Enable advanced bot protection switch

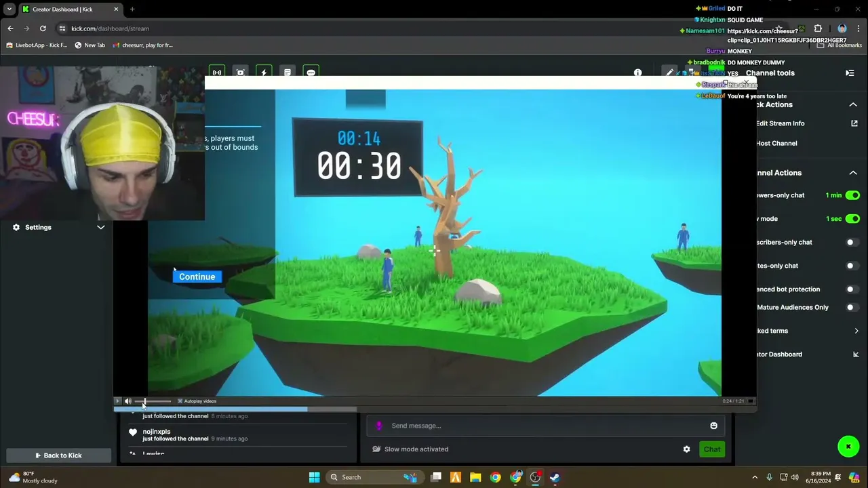point(852,289)
